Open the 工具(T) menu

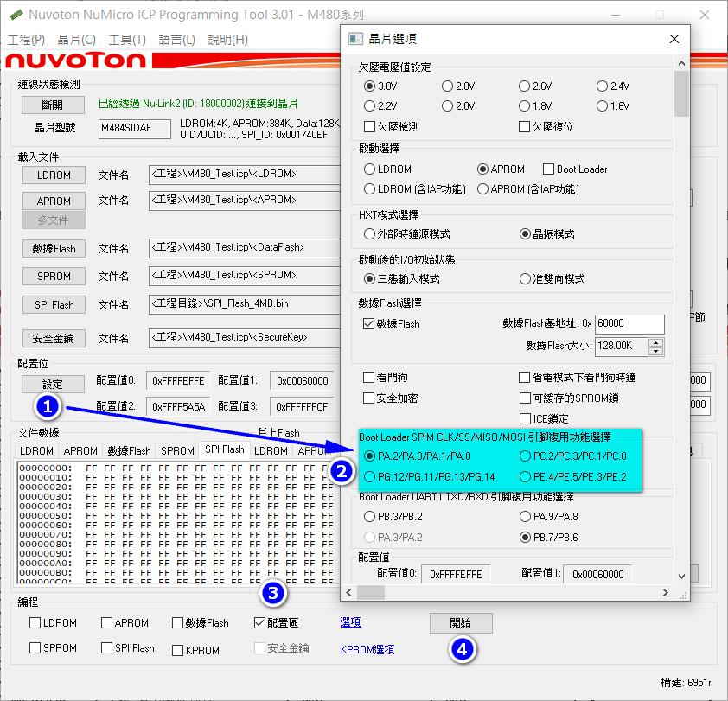point(127,40)
